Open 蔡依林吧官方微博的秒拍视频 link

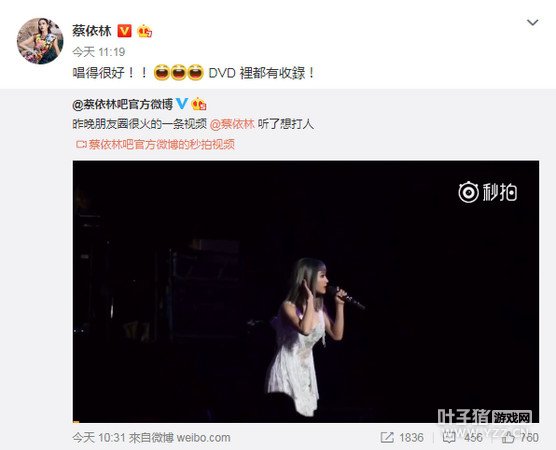point(161,144)
